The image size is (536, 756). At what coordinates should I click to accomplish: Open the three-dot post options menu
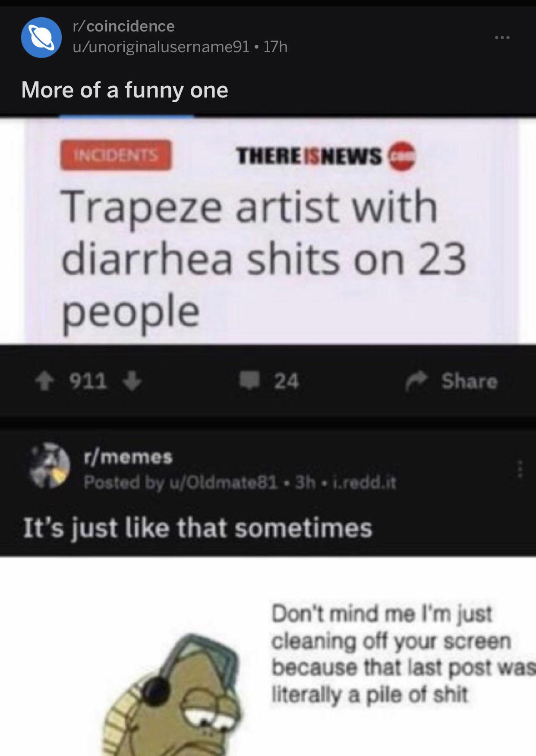click(502, 38)
